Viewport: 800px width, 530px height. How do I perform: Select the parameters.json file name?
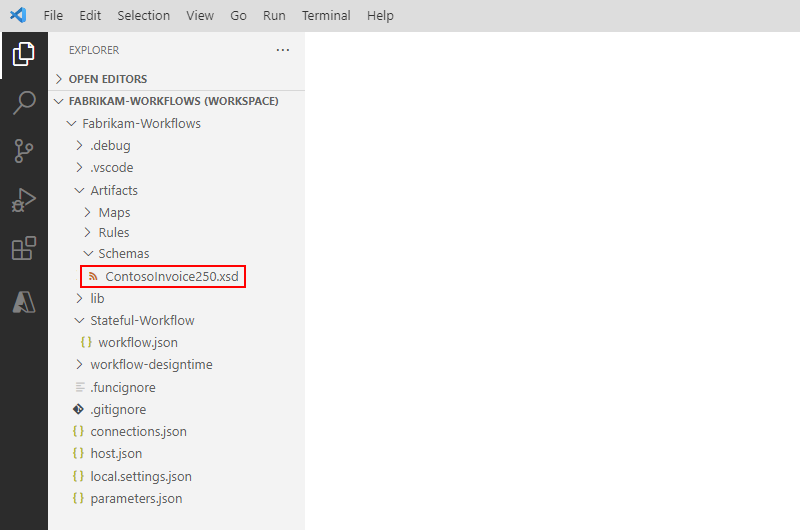pyautogui.click(x=136, y=498)
